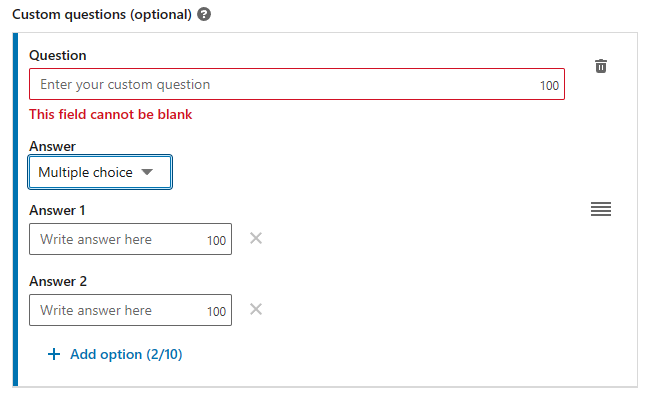
Task: Click the plus icon beside Add option
Action: (x=54, y=354)
